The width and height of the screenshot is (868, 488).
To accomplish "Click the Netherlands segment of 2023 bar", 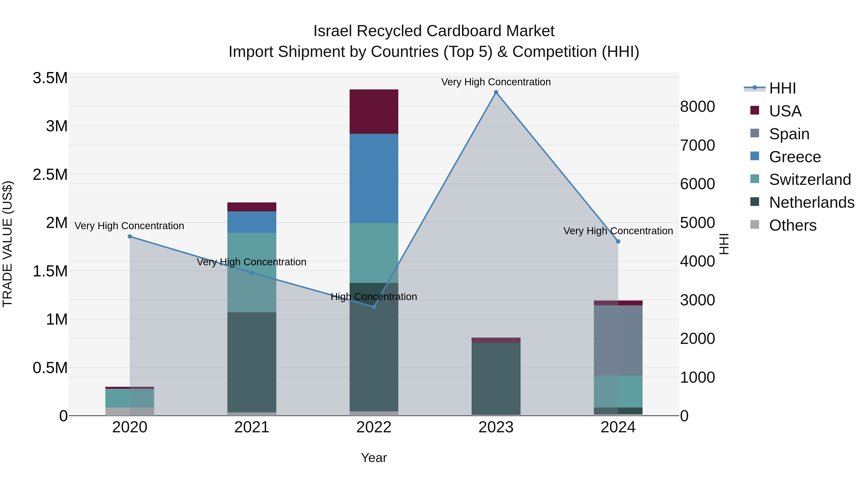I will tap(496, 379).
